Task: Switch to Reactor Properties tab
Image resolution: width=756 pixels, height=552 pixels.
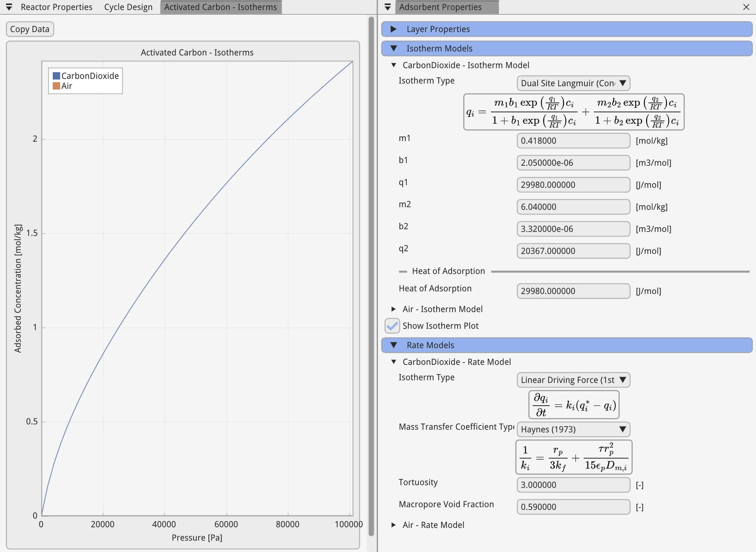Action: tap(56, 7)
